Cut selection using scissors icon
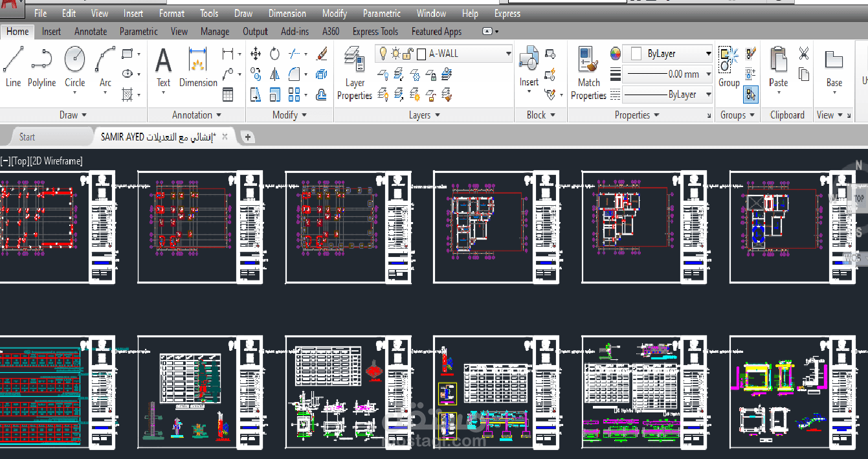 (804, 54)
